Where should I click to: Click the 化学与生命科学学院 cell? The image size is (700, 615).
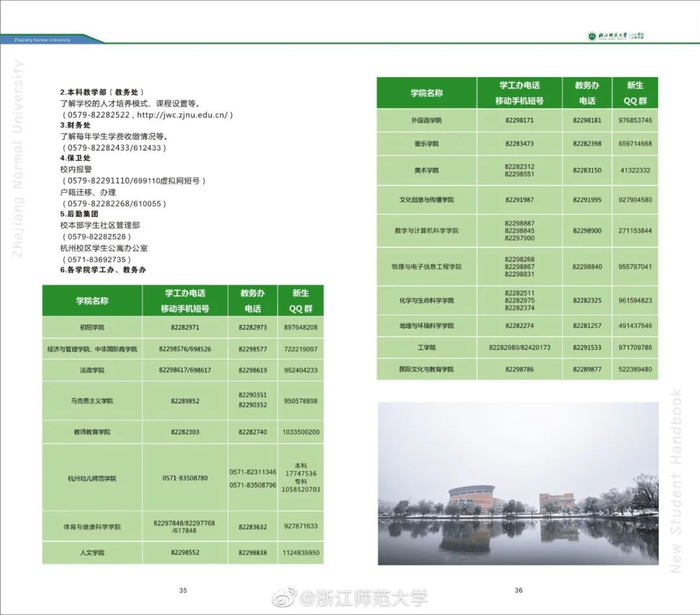(426, 300)
